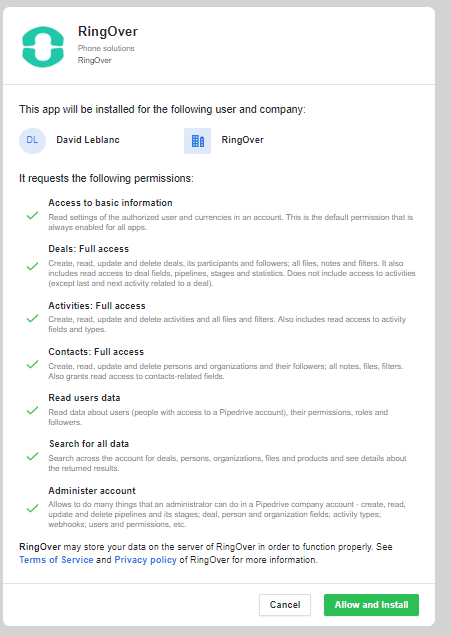This screenshot has width=451, height=636.
Task: Click checkmark beside Search for all data
Action: tap(32, 456)
